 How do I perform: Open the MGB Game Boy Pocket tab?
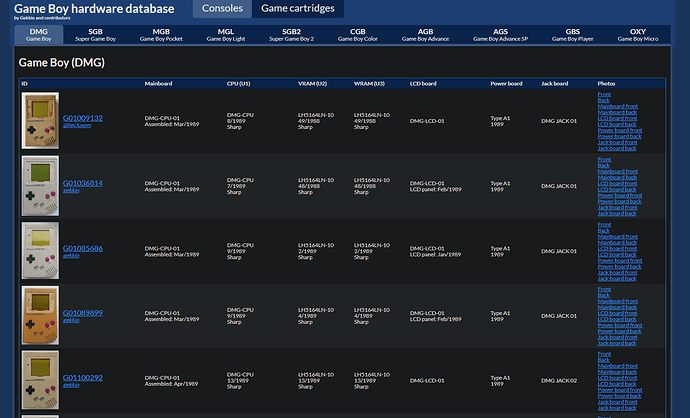[161, 35]
